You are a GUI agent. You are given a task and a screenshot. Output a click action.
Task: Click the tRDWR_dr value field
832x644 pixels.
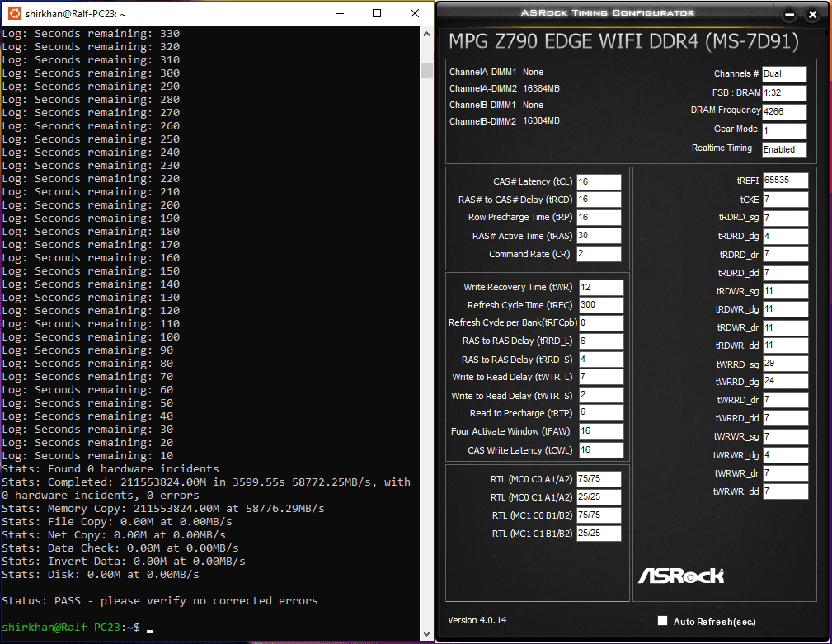(786, 327)
